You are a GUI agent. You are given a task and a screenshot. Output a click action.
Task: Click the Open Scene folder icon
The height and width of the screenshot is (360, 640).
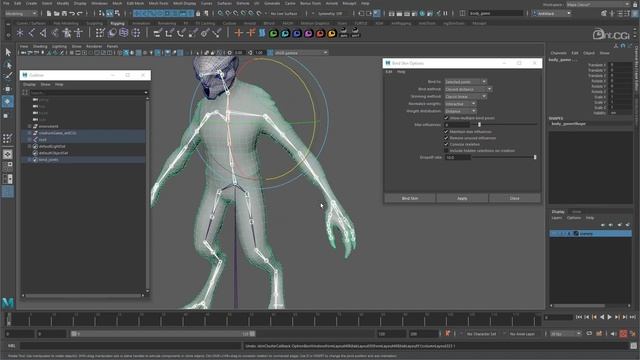tap(57, 13)
